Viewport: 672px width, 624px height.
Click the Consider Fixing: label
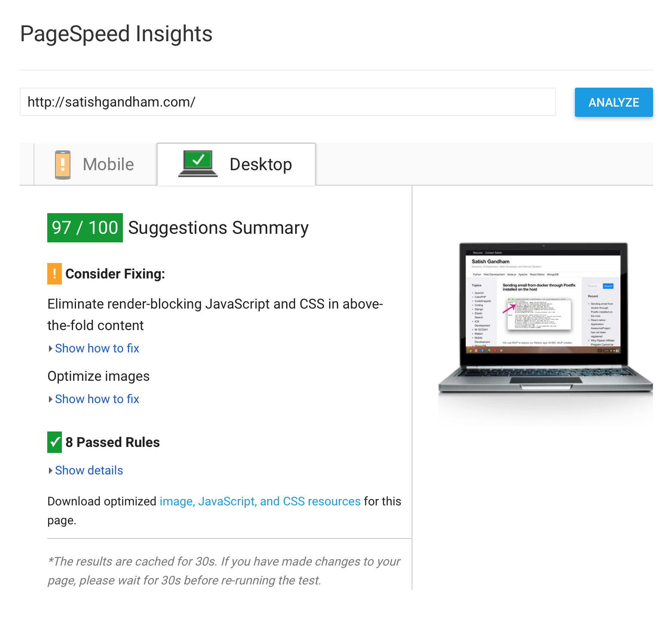[x=115, y=274]
